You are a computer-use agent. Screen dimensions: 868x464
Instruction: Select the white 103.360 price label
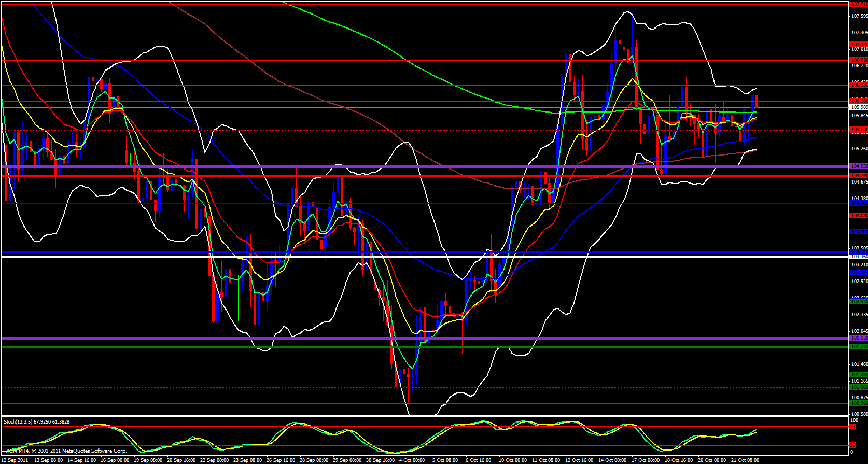tap(858, 257)
